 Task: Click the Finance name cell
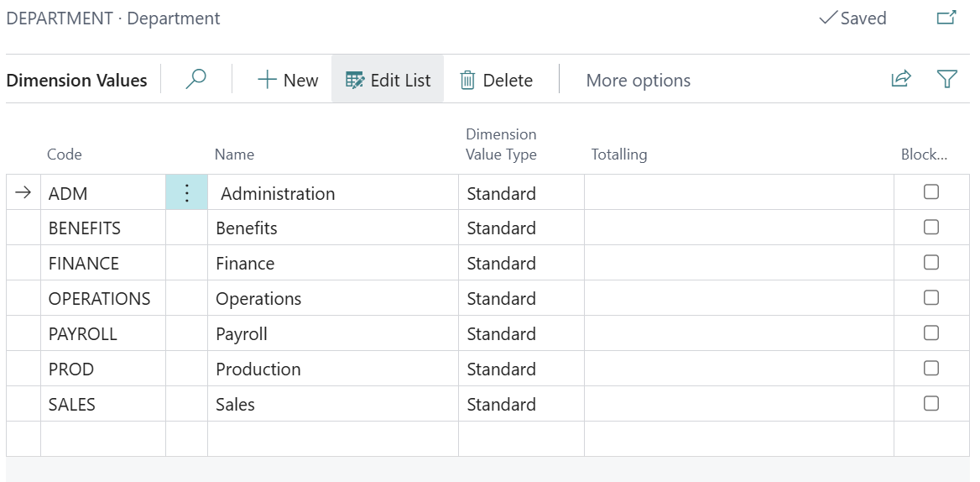click(333, 263)
